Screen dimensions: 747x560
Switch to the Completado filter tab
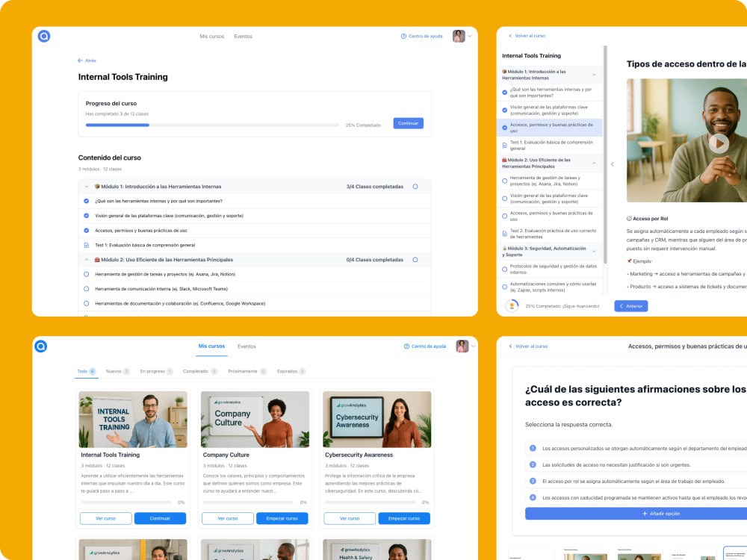pyautogui.click(x=200, y=371)
